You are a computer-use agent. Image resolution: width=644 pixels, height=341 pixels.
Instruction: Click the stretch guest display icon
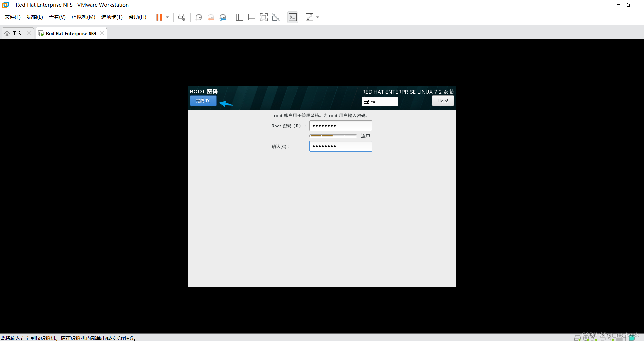tap(309, 17)
